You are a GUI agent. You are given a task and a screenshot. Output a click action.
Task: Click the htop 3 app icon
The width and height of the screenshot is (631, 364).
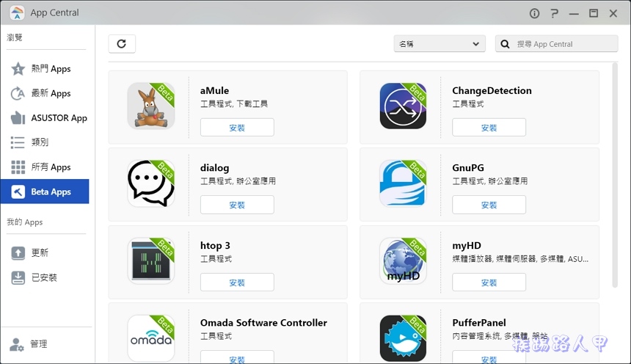(x=151, y=261)
